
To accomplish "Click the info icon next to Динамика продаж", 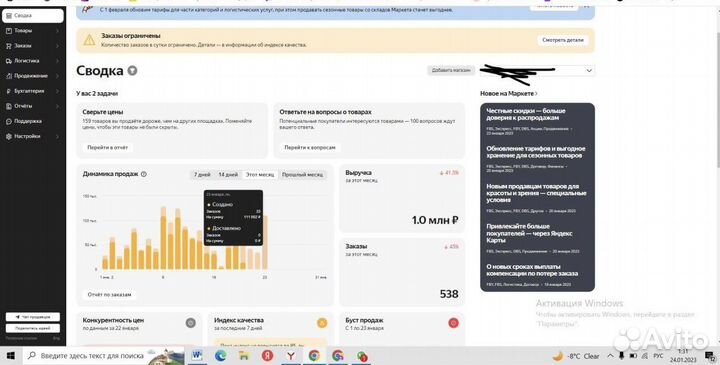I will coord(144,174).
